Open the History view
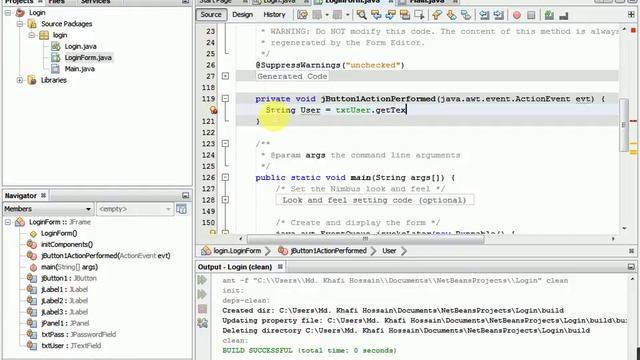Image resolution: width=640 pixels, height=360 pixels. coord(274,15)
